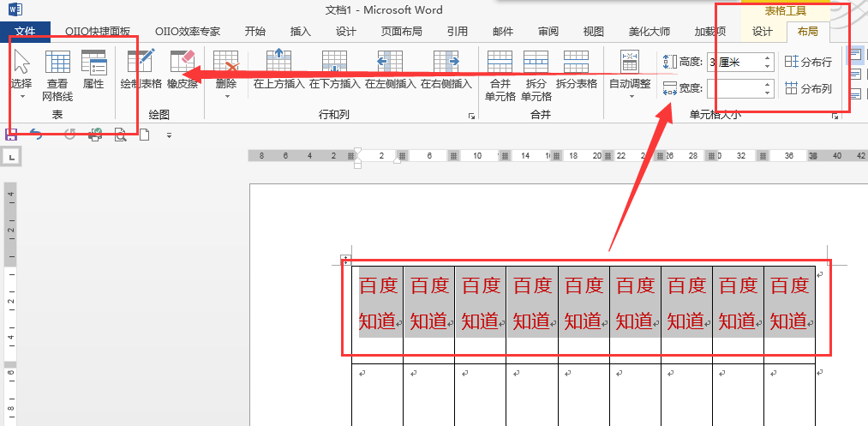Open the 删除 dropdown arrow
This screenshot has width=868, height=426.
(x=226, y=96)
